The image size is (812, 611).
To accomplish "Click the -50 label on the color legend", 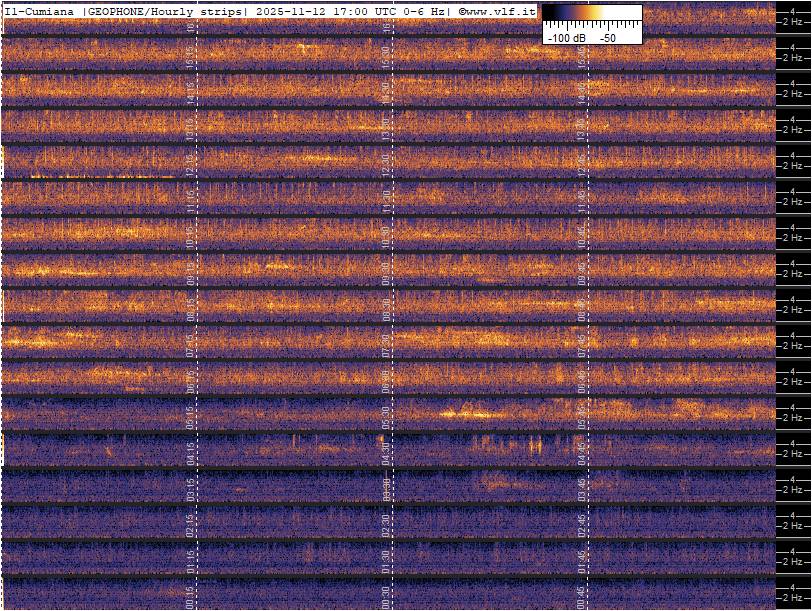I will click(x=607, y=37).
